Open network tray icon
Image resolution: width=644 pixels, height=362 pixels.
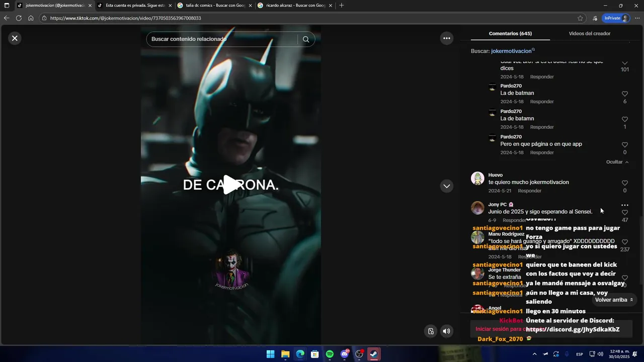[x=592, y=354]
